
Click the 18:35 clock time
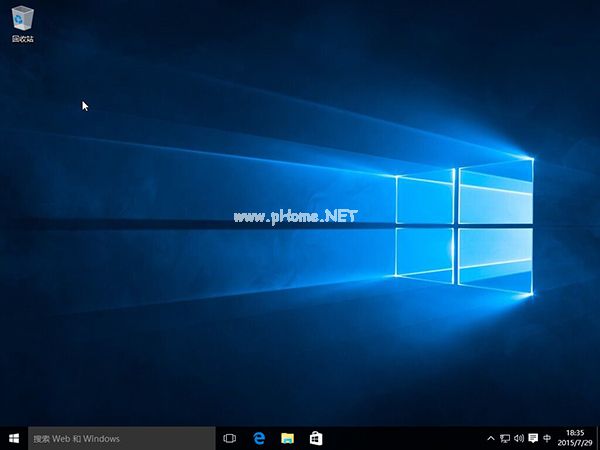575,432
